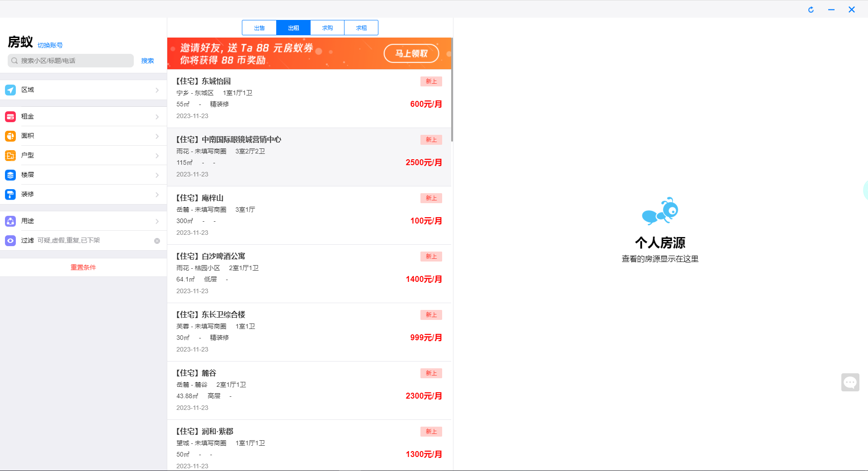Click the refresh icon in title bar

(811, 10)
